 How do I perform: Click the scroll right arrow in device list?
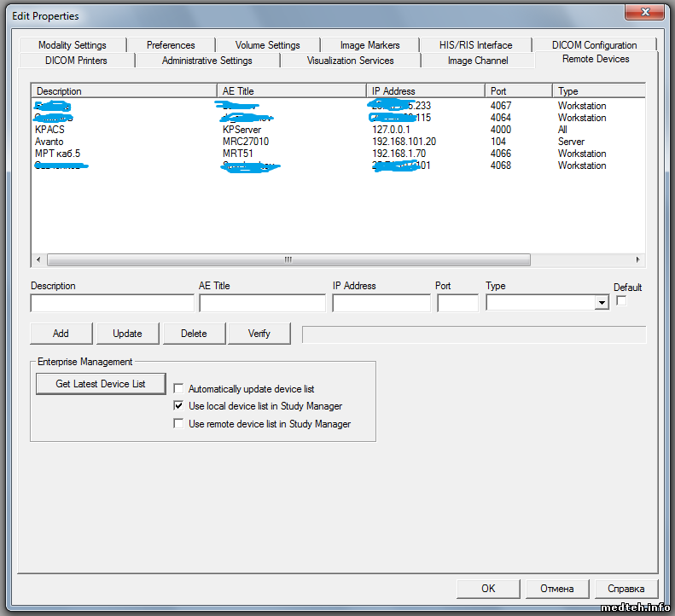pos(638,259)
